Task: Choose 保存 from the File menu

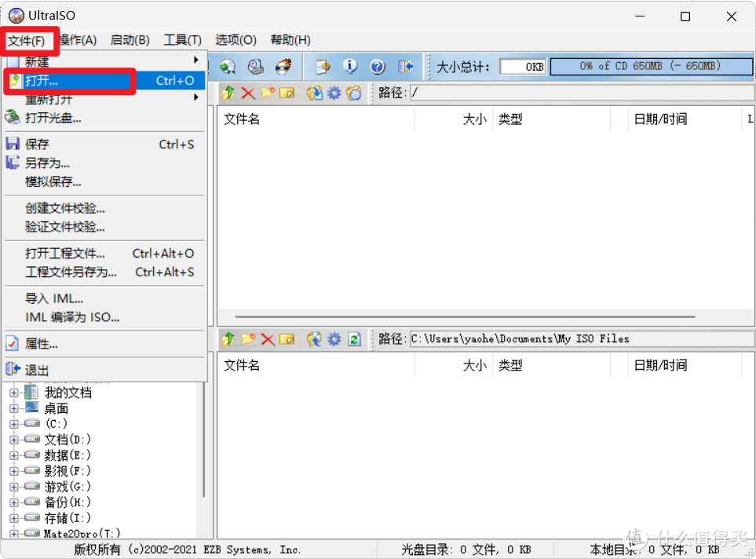Action: (104, 144)
